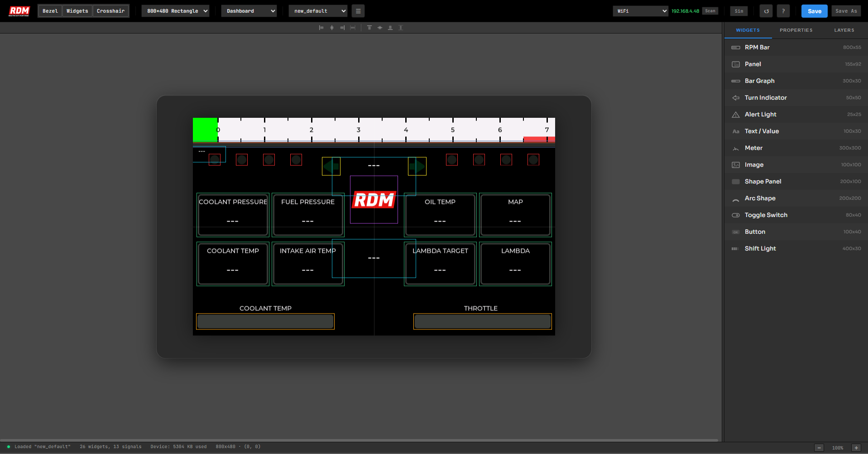This screenshot has height=454, width=868.
Task: Add a Meter widget
Action: click(x=796, y=148)
